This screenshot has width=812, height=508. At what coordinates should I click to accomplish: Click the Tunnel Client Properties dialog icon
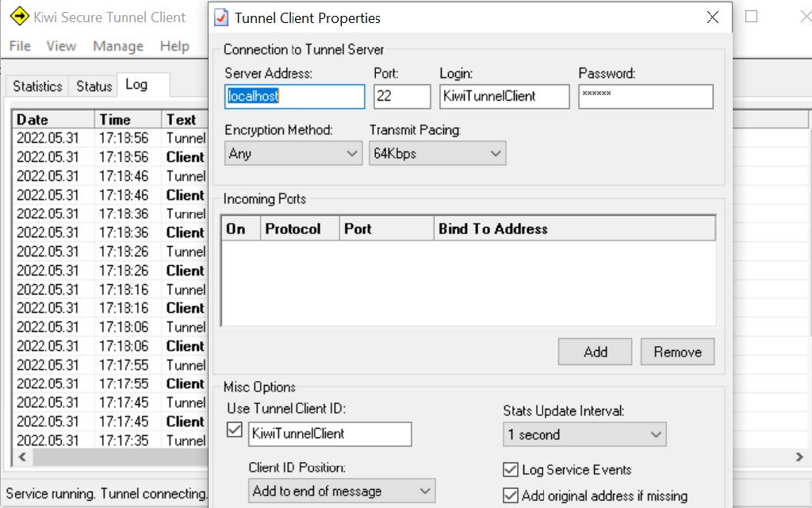pyautogui.click(x=221, y=17)
